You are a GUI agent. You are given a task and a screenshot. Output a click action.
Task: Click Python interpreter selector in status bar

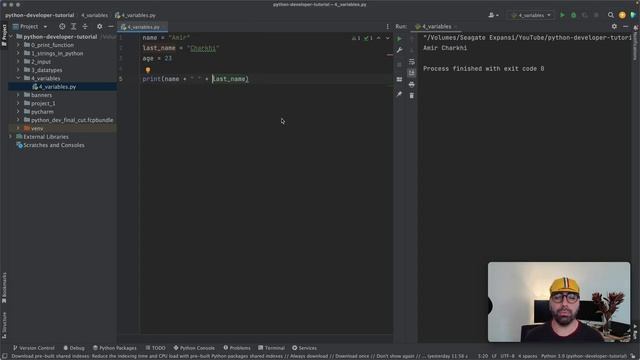584,356
